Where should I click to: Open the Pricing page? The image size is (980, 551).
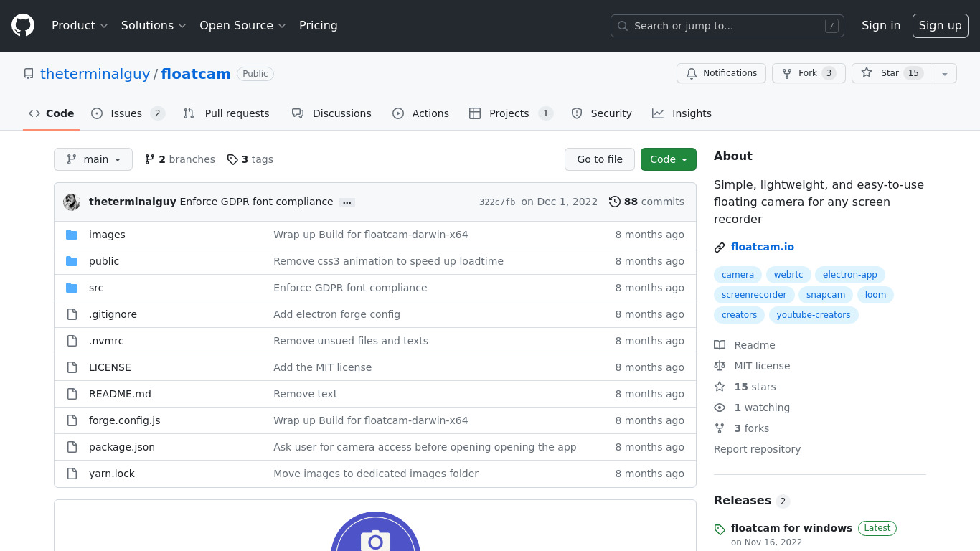click(319, 25)
